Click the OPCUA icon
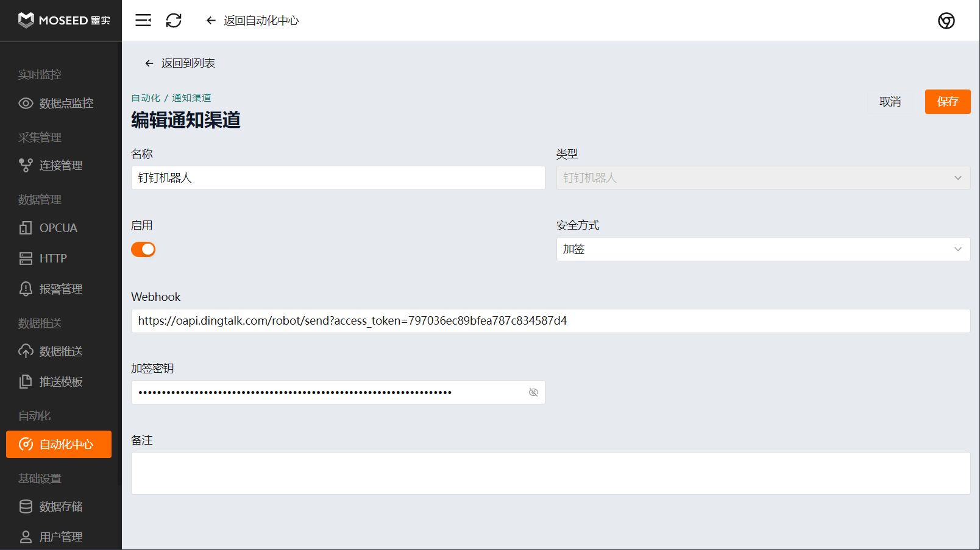This screenshot has height=550, width=980. (26, 228)
